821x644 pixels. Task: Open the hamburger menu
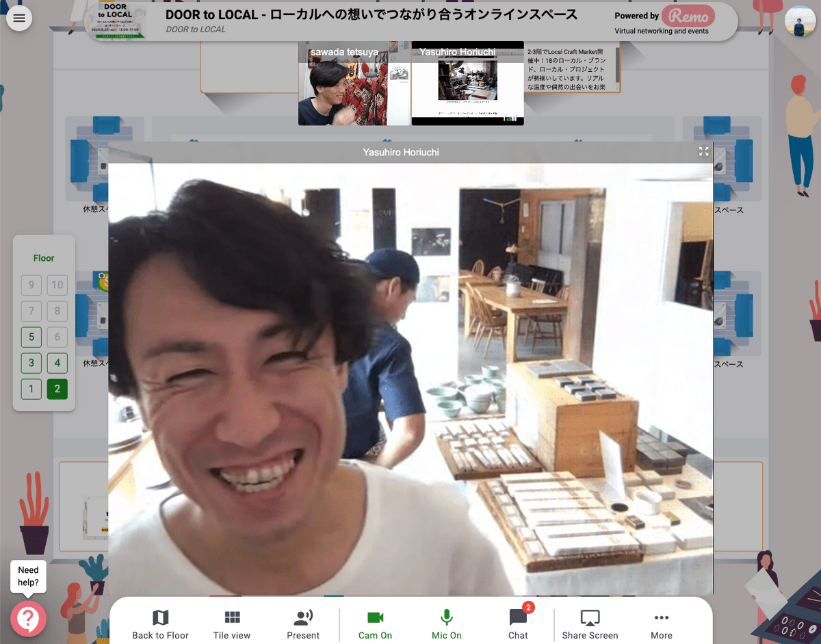[x=19, y=18]
